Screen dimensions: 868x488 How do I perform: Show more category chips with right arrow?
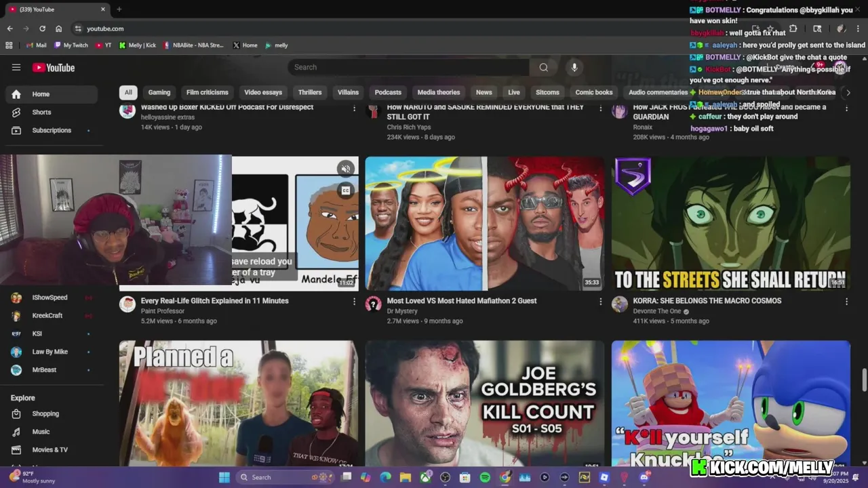click(x=847, y=92)
